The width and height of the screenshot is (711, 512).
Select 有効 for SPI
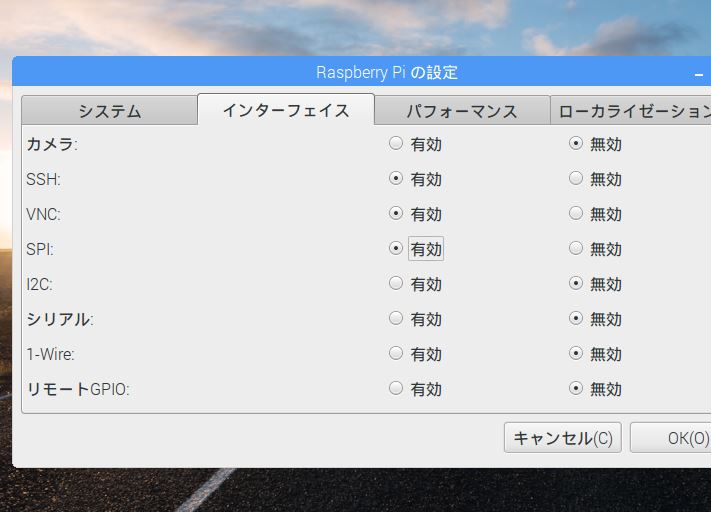coord(396,249)
